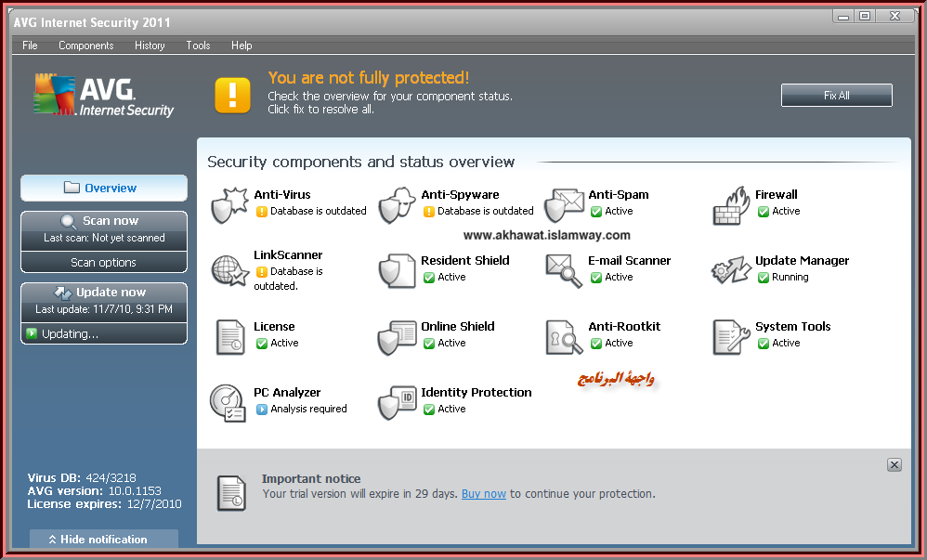Open Scan options
The height and width of the screenshot is (560, 927).
[104, 263]
